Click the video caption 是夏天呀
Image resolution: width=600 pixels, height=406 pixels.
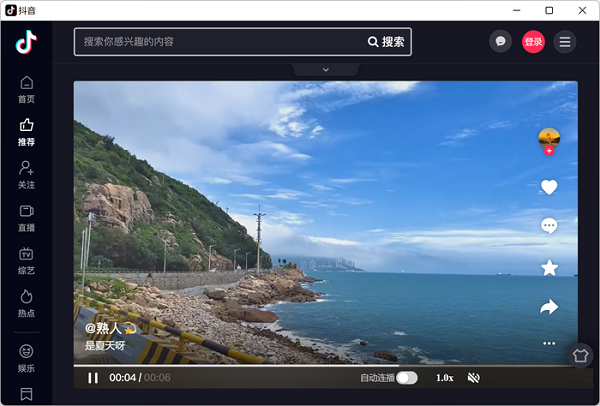click(x=105, y=346)
